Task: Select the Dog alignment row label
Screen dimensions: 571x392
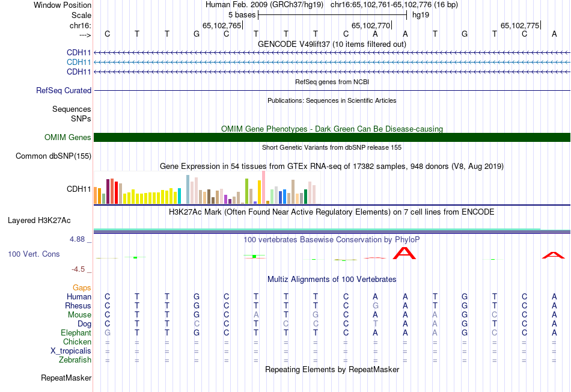Action: click(84, 324)
